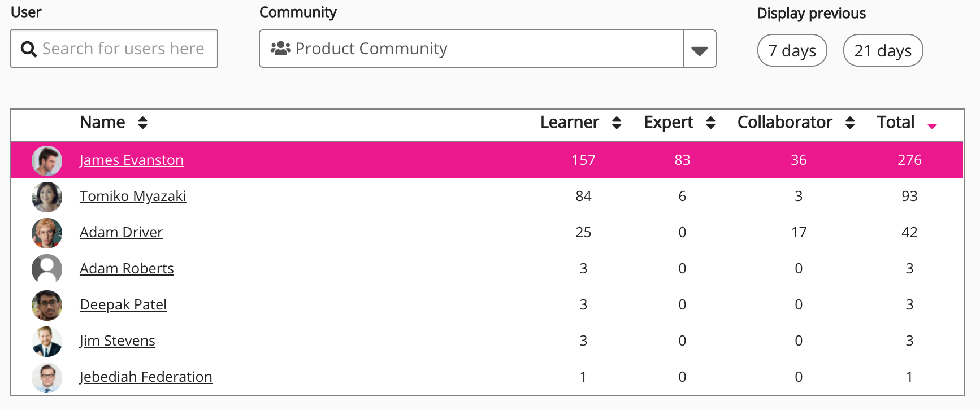Sort by Collaborator column arrows
The height and width of the screenshot is (410, 980).
(x=850, y=123)
